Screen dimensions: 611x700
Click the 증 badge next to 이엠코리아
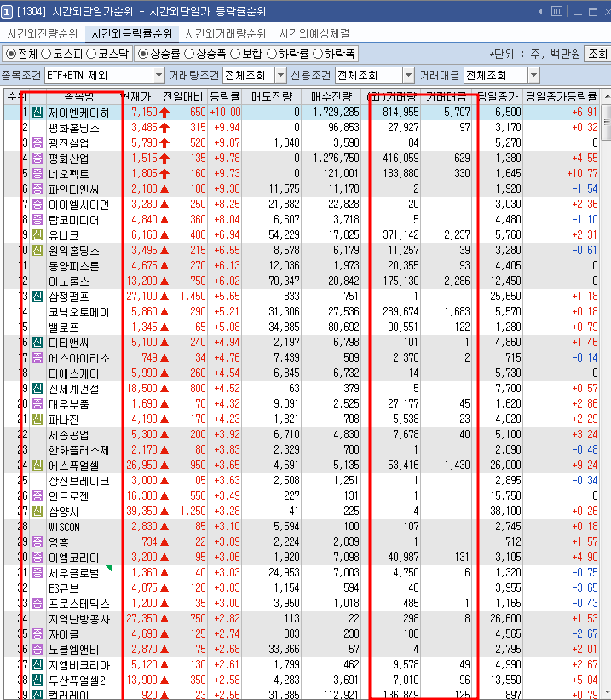tap(37, 557)
